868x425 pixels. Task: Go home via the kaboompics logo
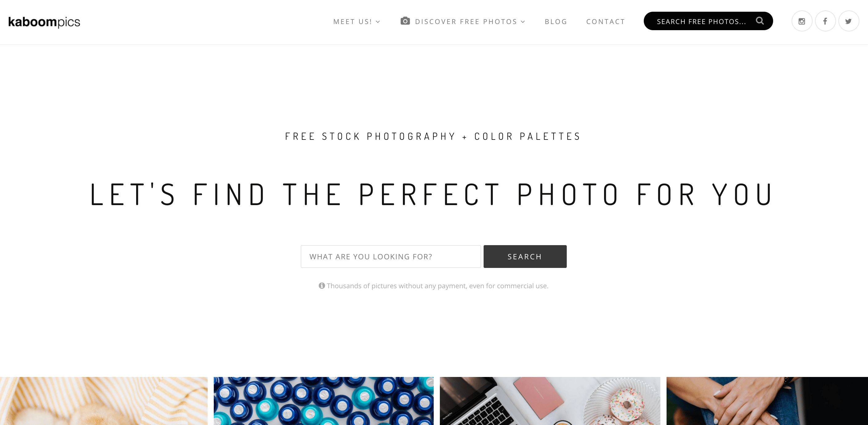[44, 22]
